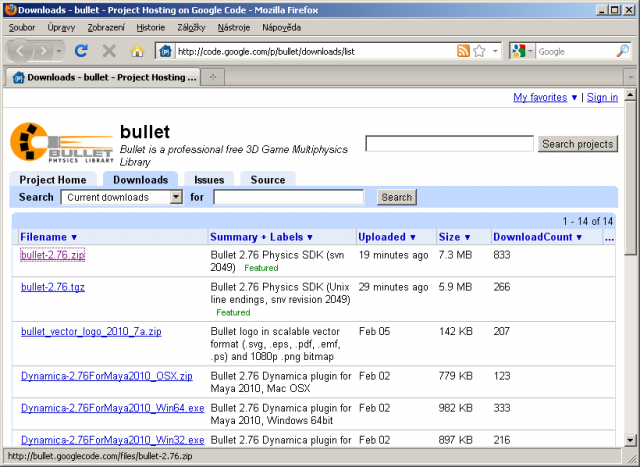Image resolution: width=640 pixels, height=467 pixels.
Task: Click the Firefox icon in the title bar
Action: click(10, 9)
